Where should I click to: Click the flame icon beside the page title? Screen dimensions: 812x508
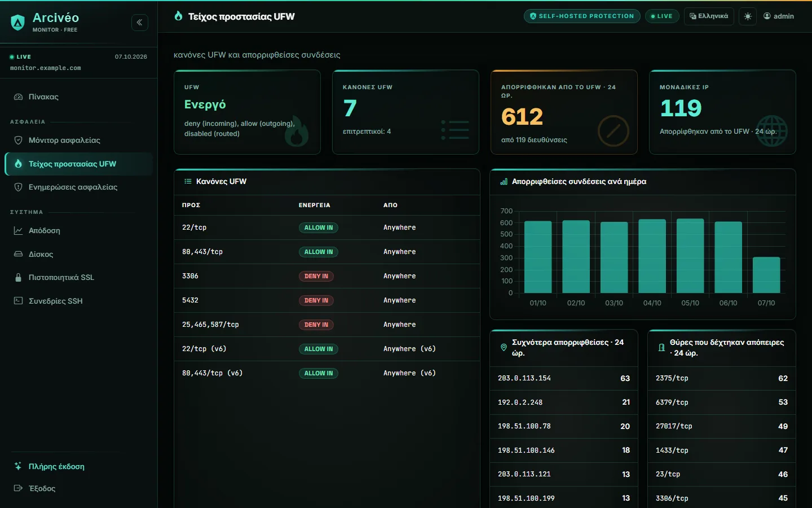coord(178,16)
